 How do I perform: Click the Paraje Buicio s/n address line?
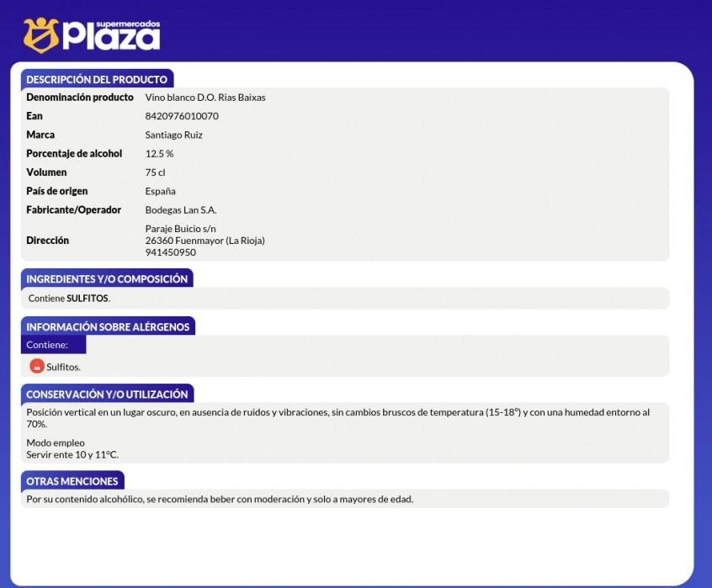point(181,229)
